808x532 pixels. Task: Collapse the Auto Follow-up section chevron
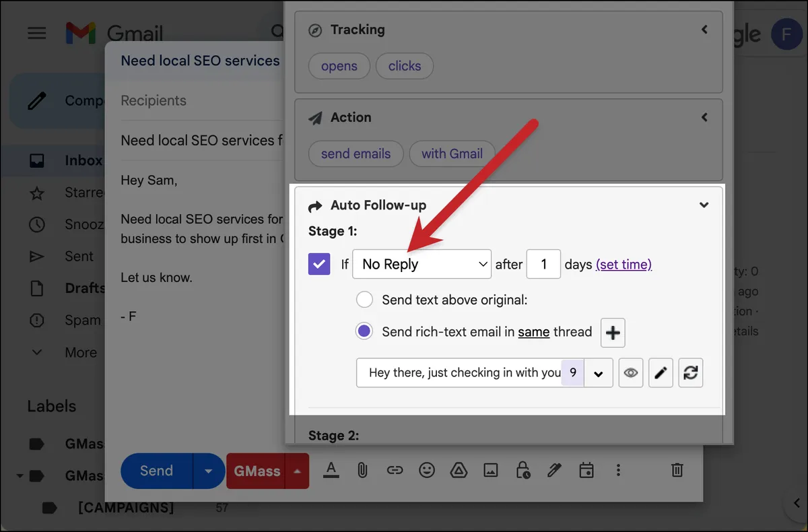(704, 205)
